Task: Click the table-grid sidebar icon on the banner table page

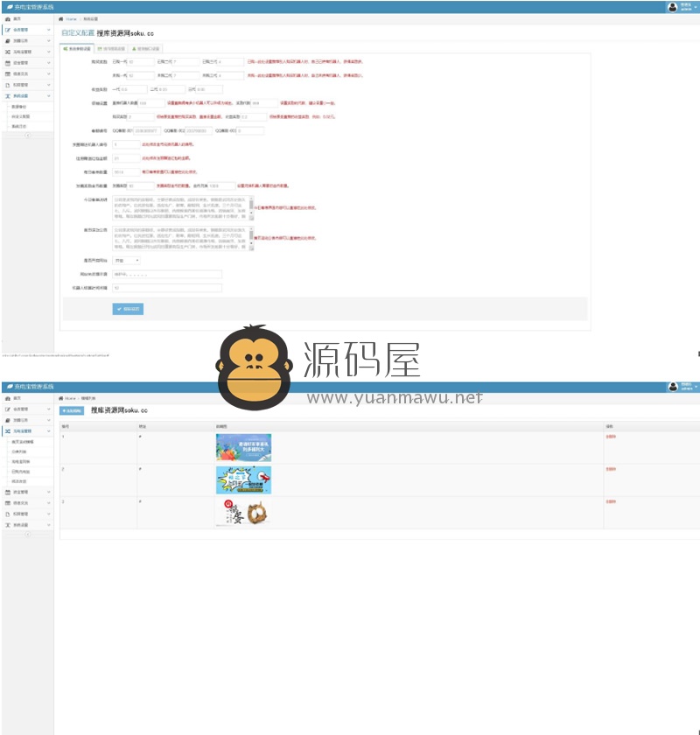Action: click(x=8, y=503)
